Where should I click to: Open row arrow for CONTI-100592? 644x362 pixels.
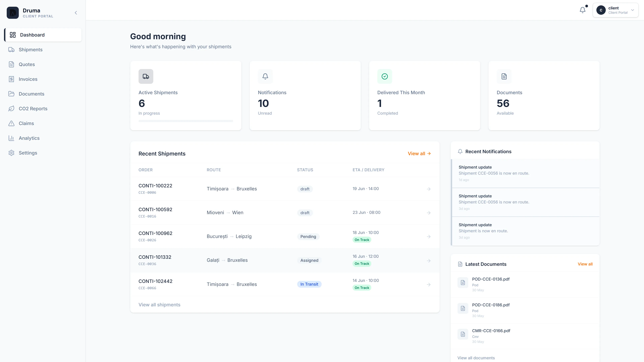point(428,213)
